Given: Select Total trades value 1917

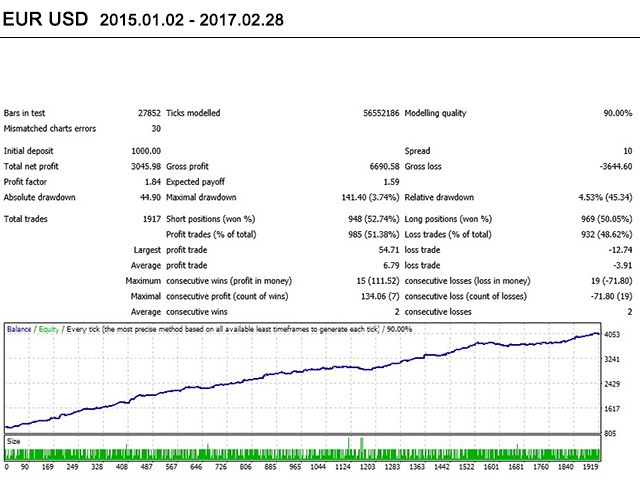Looking at the screenshot, I should tap(151, 219).
